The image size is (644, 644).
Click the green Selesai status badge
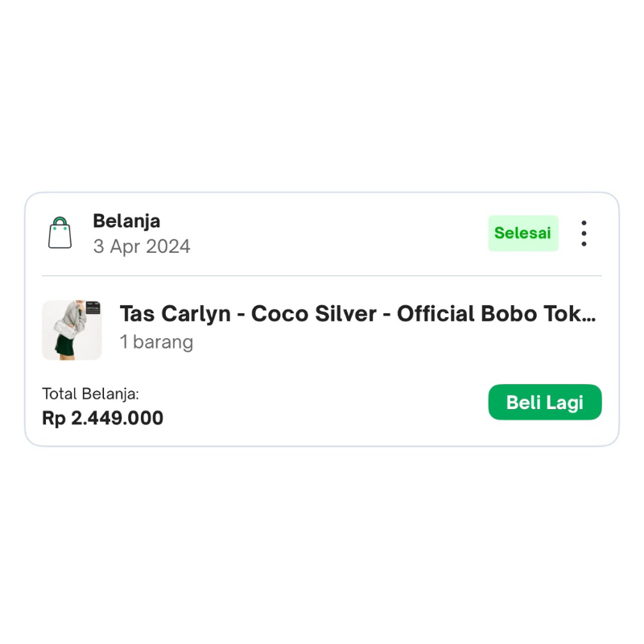[x=522, y=233]
